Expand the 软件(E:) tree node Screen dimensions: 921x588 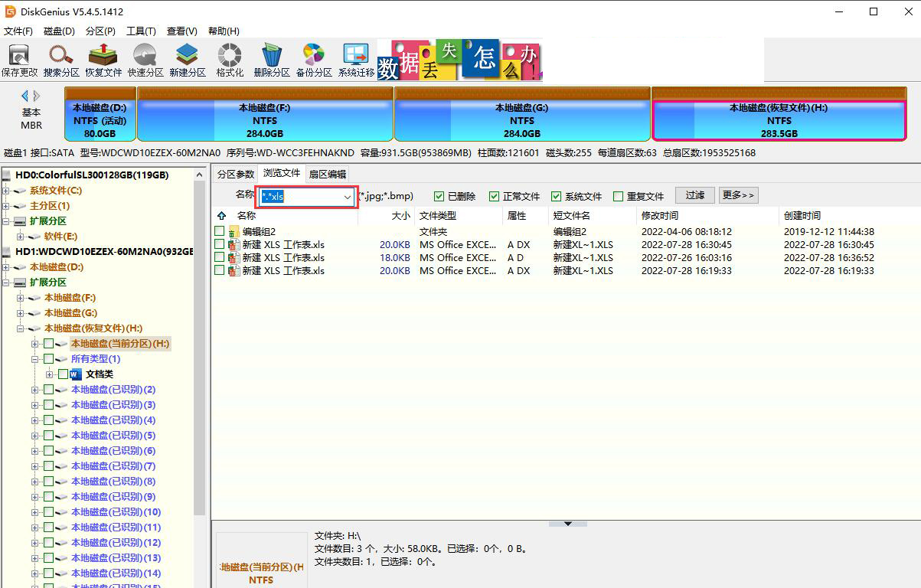pyautogui.click(x=21, y=237)
